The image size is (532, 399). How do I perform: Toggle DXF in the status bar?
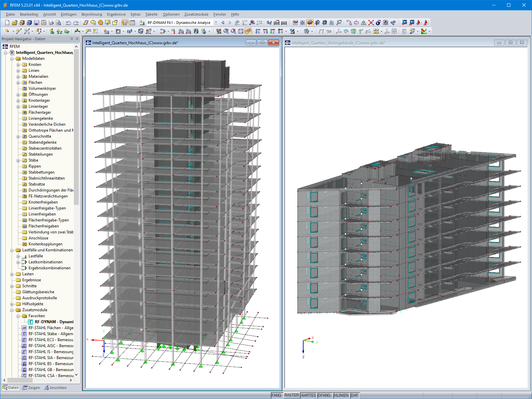(x=355, y=395)
